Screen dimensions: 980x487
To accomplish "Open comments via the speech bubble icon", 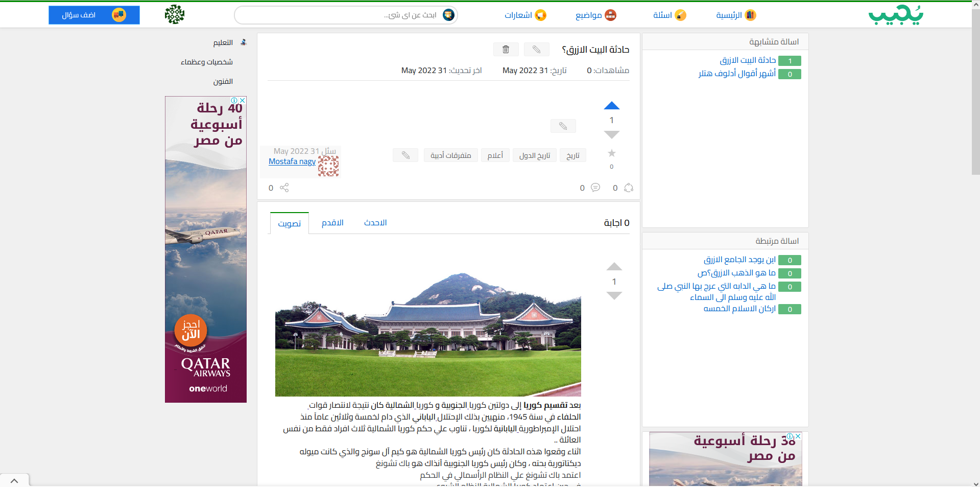I will 595,188.
